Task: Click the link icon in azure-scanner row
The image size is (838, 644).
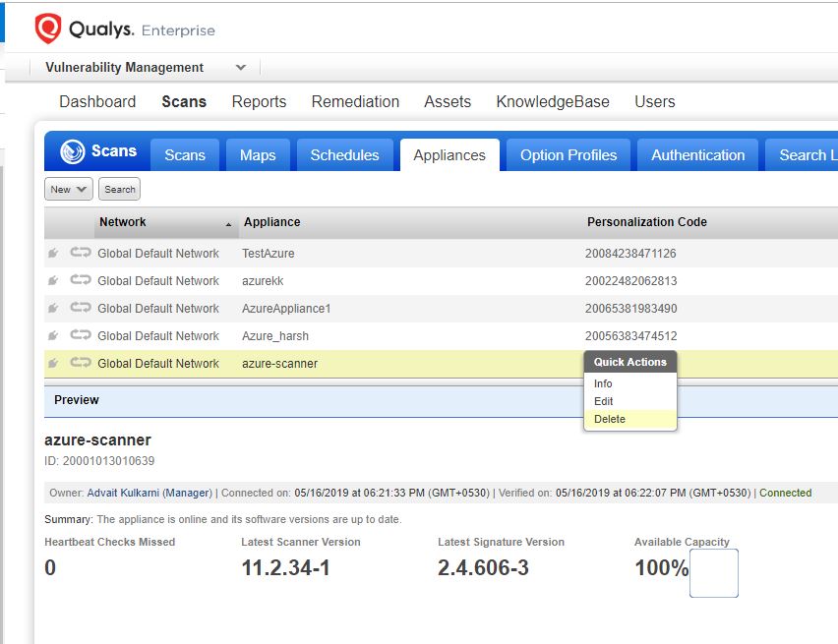Action: [x=81, y=364]
